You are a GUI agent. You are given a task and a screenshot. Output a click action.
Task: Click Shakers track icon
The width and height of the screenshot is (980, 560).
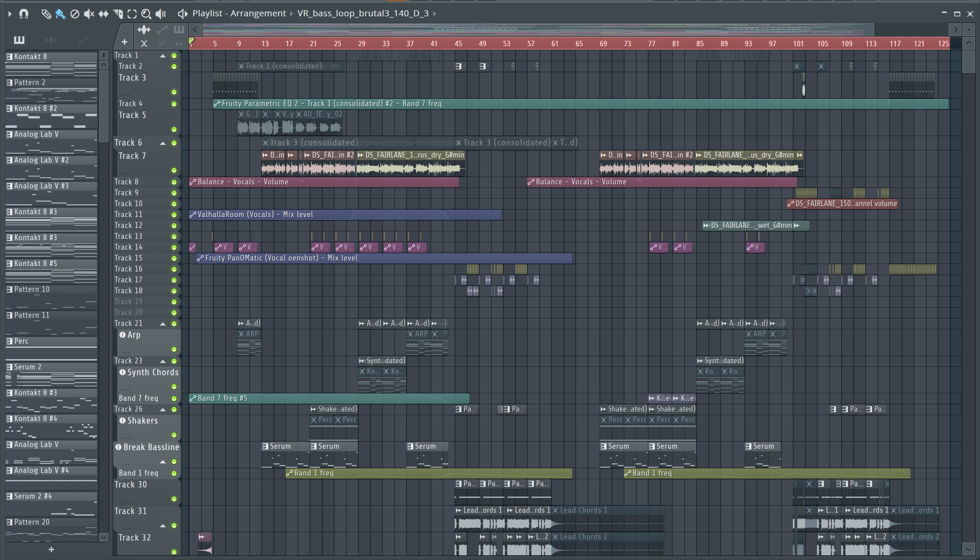coord(122,421)
